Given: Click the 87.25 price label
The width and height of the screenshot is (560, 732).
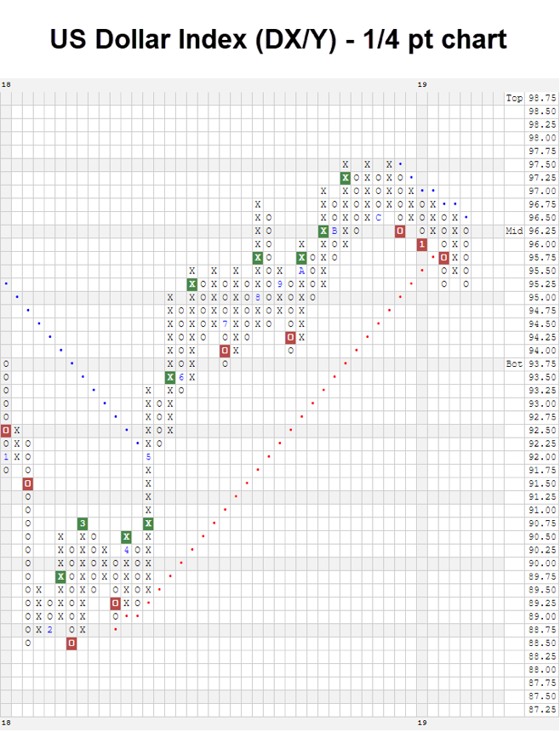Looking at the screenshot, I should tap(542, 709).
